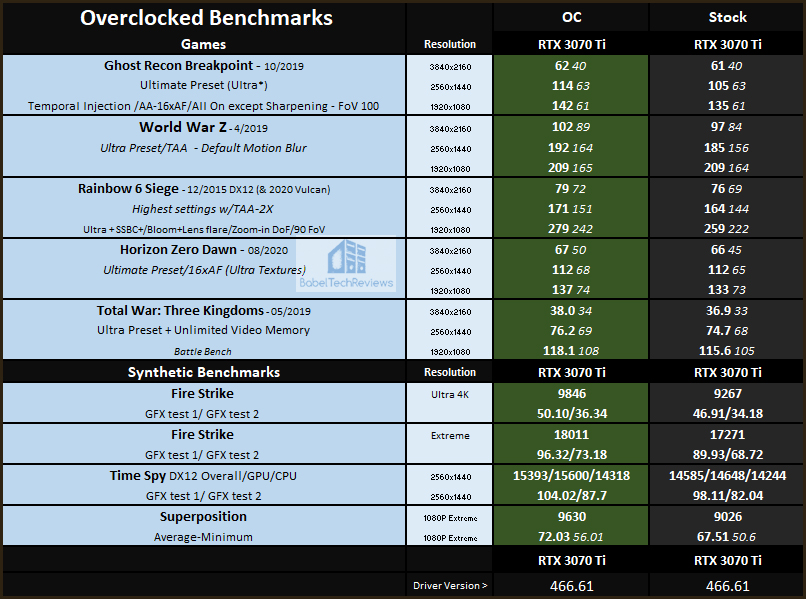
Task: Select OC Ghost Recon value "142 61"
Action: [x=571, y=106]
